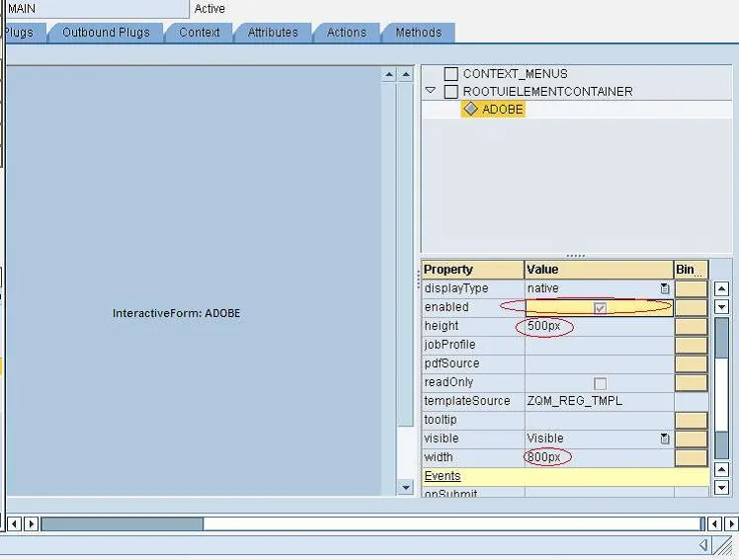This screenshot has width=739, height=560.
Task: Toggle the enabled property checkbox
Action: (600, 308)
